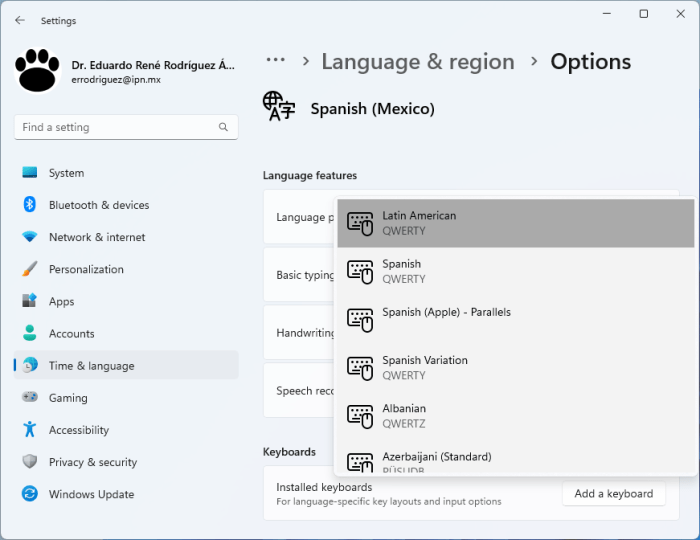Click the back arrow in Settings
This screenshot has width=700, height=540.
click(20, 20)
